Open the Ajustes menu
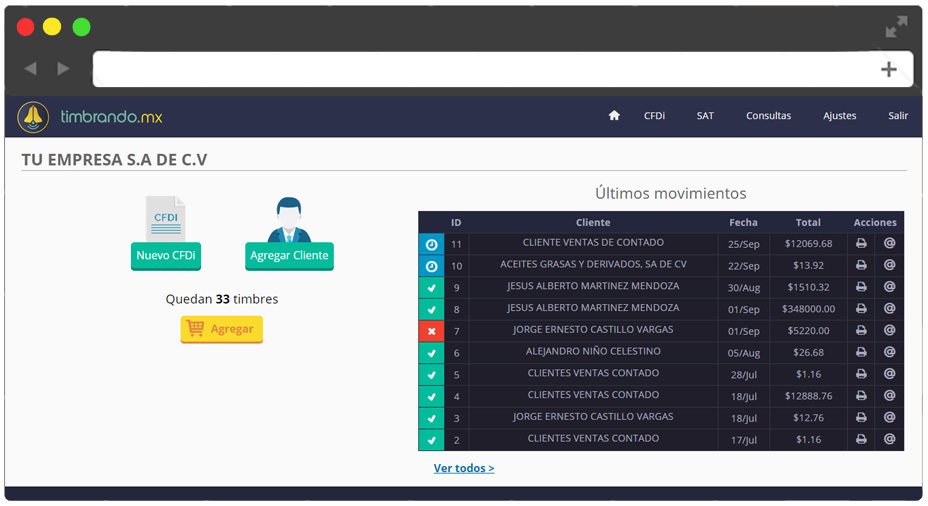 pyautogui.click(x=839, y=116)
